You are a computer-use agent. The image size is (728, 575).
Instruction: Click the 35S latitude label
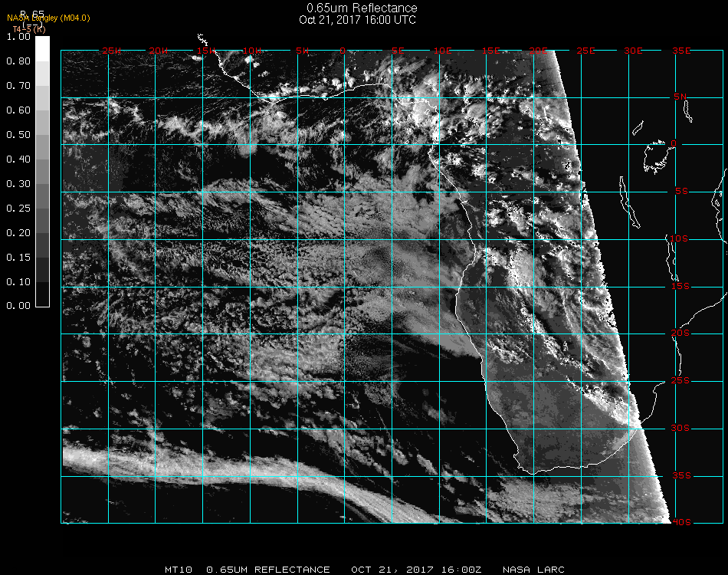pyautogui.click(x=681, y=475)
